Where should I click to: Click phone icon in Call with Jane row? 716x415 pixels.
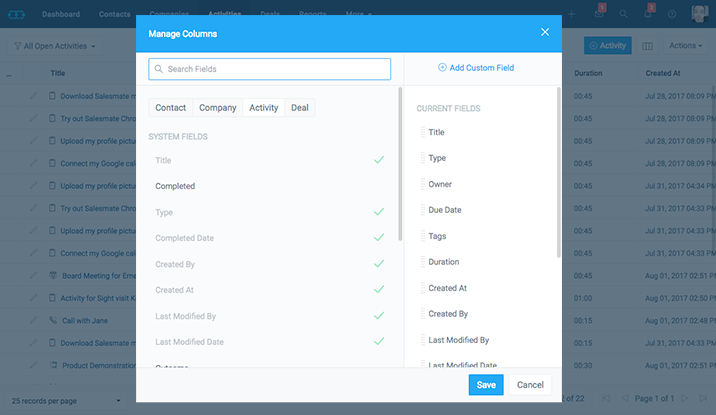click(x=53, y=320)
